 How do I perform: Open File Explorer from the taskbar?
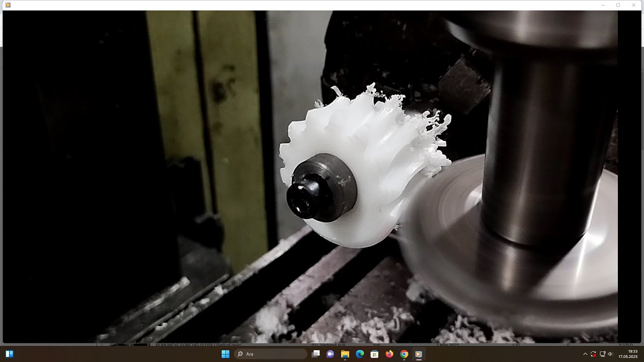click(345, 354)
